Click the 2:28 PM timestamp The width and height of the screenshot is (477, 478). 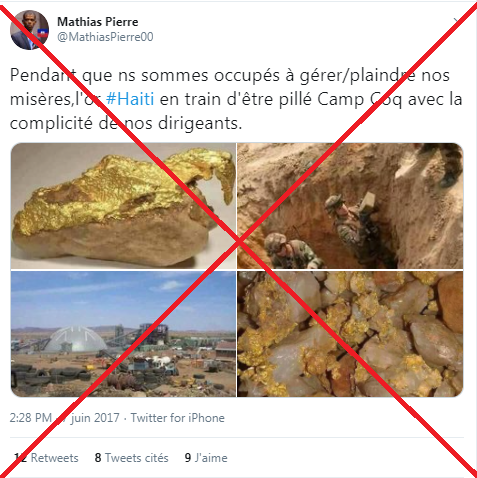click(31, 418)
